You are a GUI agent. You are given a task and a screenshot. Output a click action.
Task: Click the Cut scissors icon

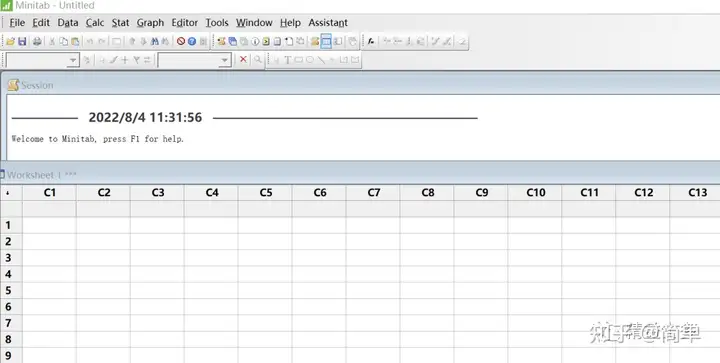click(x=52, y=41)
